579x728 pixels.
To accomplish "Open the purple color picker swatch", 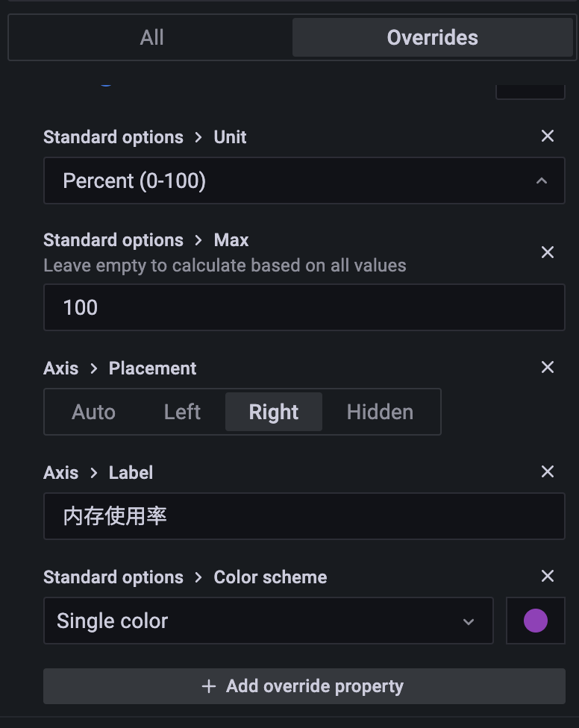I will click(535, 621).
